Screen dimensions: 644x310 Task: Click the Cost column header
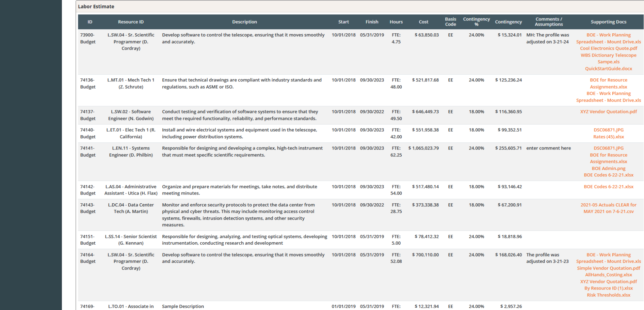(423, 22)
